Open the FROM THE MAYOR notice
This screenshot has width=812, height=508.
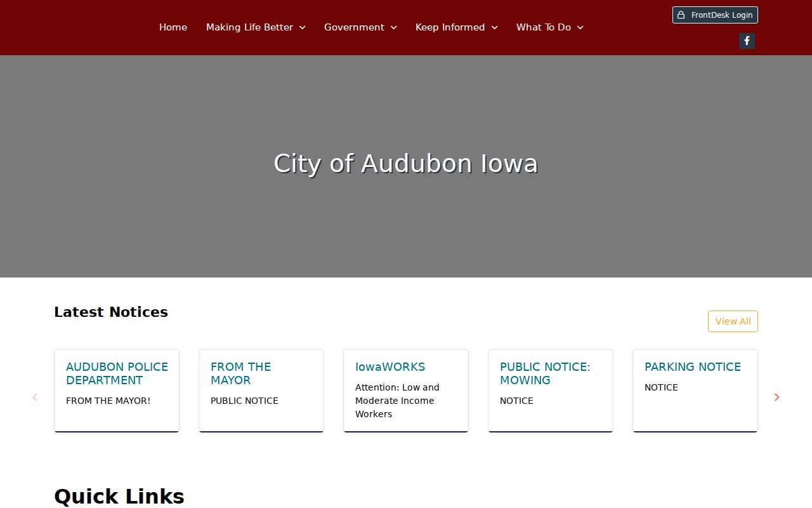[241, 373]
